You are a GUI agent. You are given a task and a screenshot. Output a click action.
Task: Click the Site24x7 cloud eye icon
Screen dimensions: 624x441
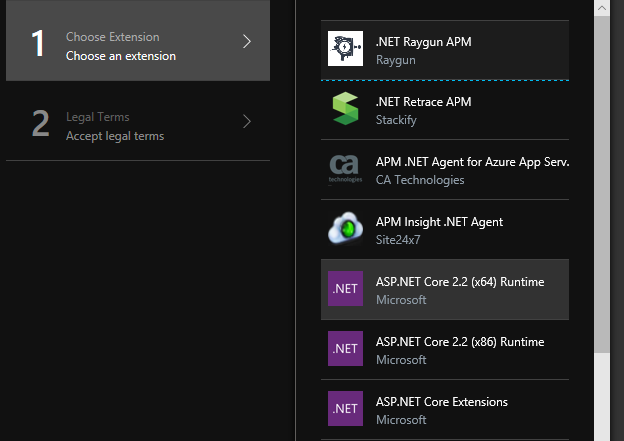(x=345, y=228)
